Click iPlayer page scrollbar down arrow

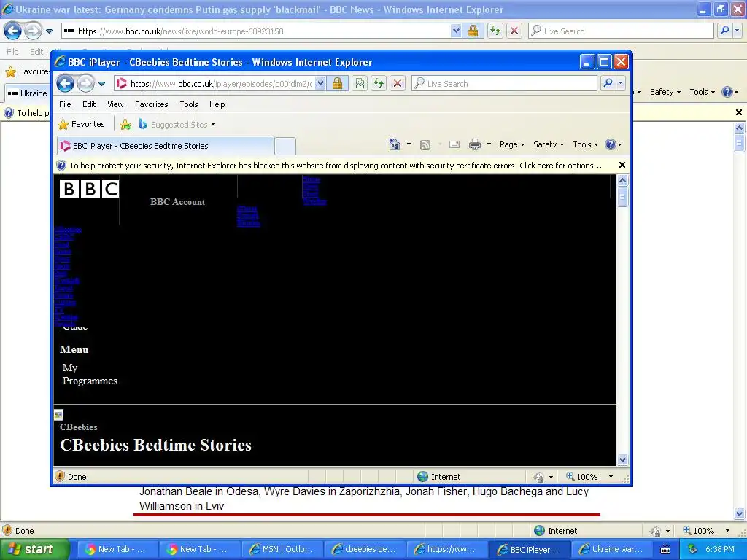pyautogui.click(x=622, y=460)
